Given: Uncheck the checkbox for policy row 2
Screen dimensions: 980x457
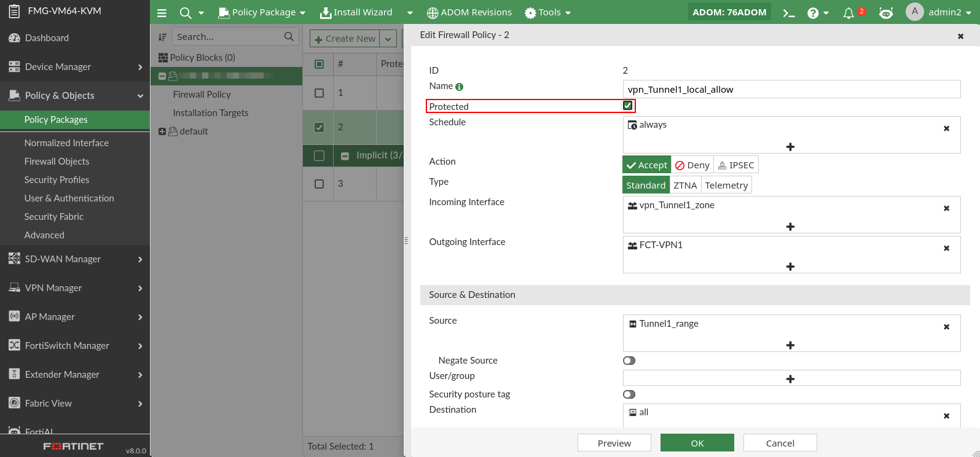Looking at the screenshot, I should click(x=319, y=127).
